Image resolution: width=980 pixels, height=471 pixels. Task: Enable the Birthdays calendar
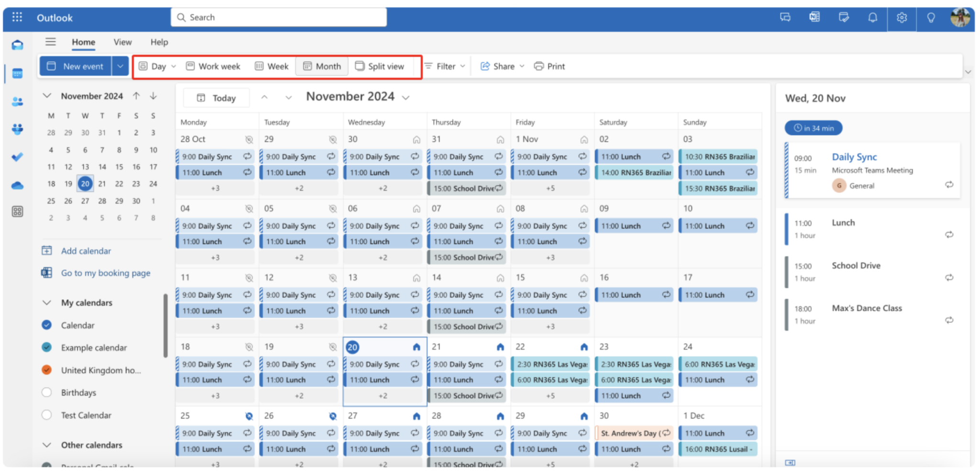point(47,392)
